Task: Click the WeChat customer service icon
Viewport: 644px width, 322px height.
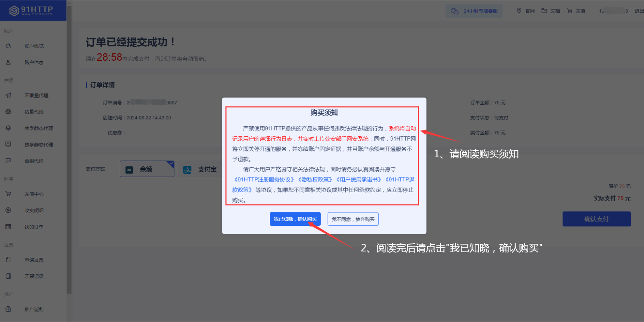Action: [454, 11]
